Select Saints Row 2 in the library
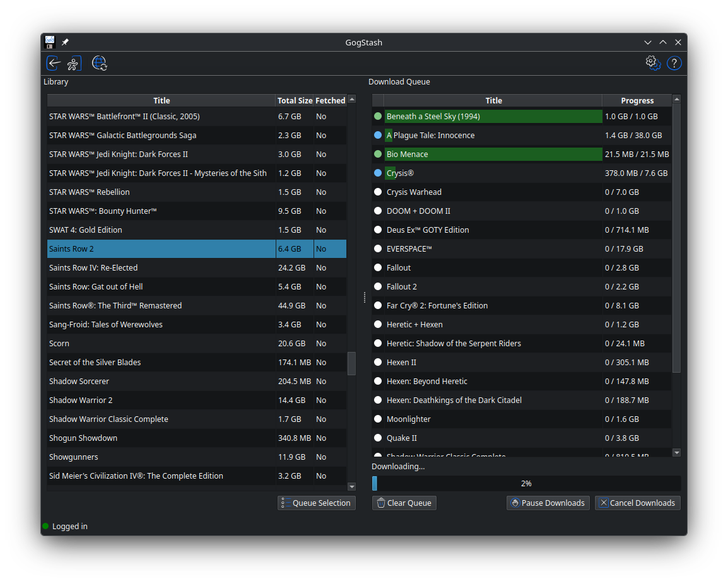Viewport: 728px width, 584px height. (x=197, y=249)
